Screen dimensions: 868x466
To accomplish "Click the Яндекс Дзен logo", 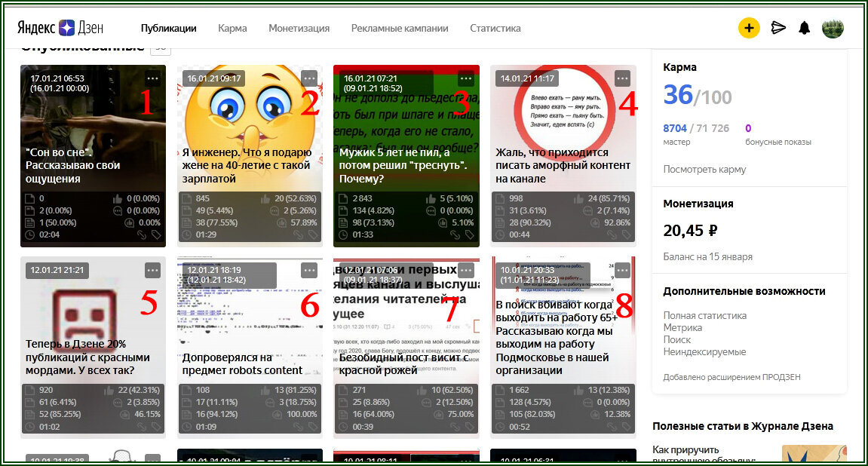I will pyautogui.click(x=60, y=28).
